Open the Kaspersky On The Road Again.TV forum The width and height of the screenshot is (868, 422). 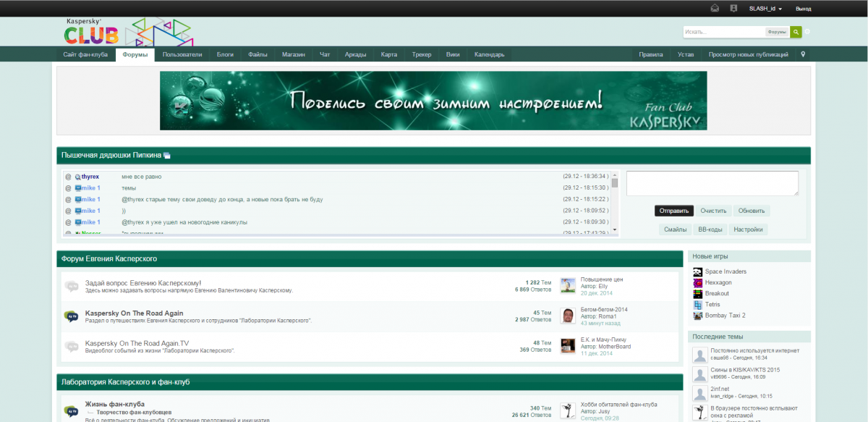tap(137, 343)
